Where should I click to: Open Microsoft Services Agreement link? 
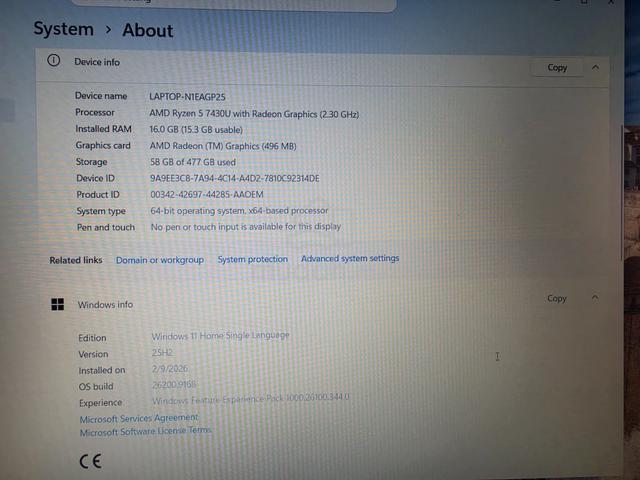click(139, 418)
